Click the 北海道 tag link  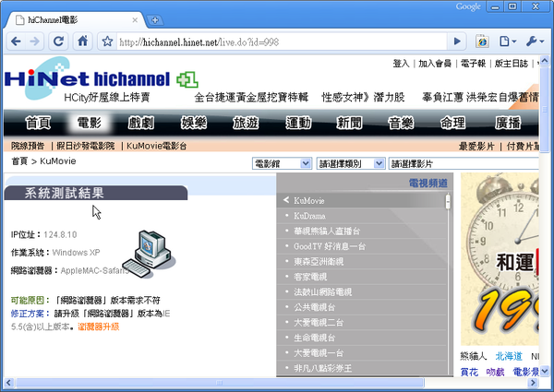509,356
